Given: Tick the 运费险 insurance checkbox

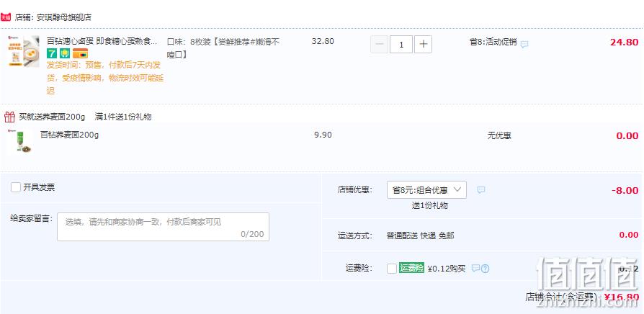Looking at the screenshot, I should tap(392, 269).
